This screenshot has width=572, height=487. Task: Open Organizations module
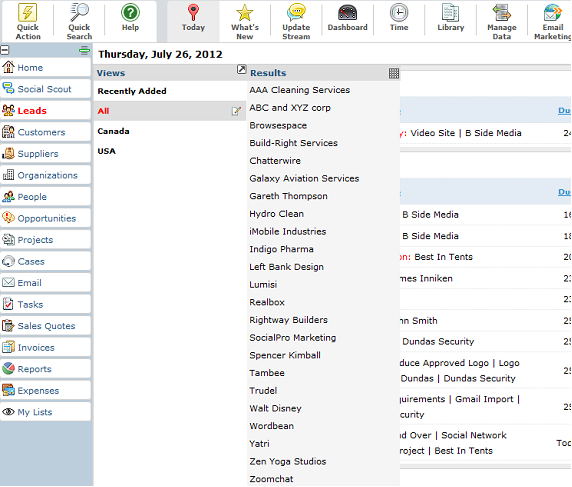click(45, 175)
